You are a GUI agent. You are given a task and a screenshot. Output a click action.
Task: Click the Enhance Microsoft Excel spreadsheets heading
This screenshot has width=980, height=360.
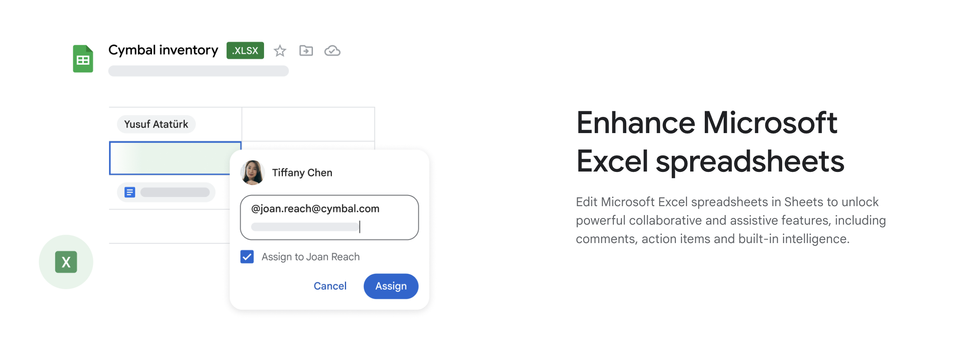(710, 142)
